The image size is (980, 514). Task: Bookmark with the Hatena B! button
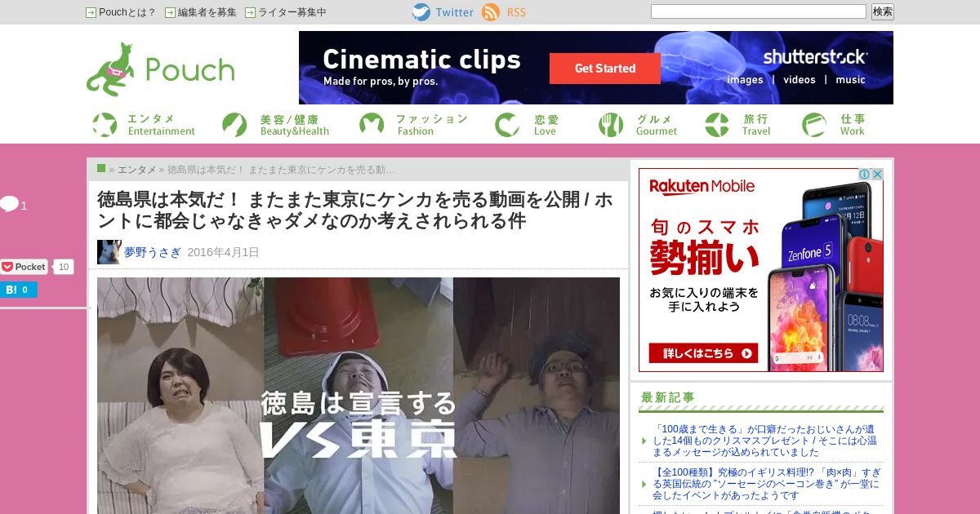click(18, 290)
